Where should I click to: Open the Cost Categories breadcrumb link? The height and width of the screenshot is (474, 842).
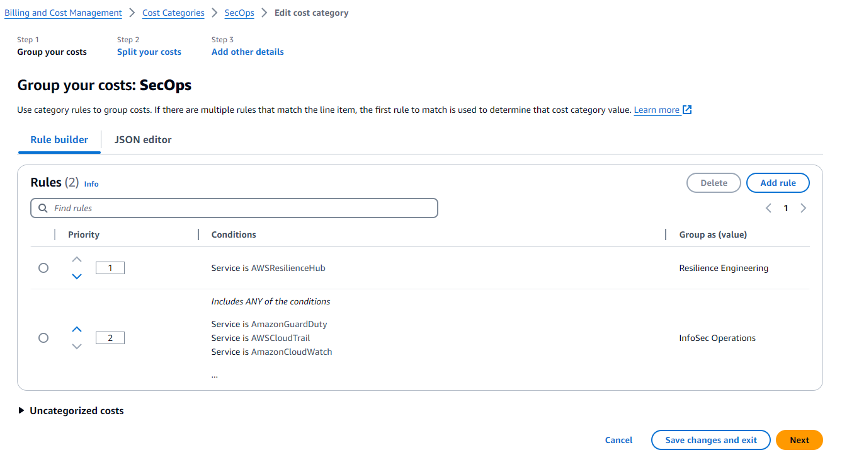point(173,13)
